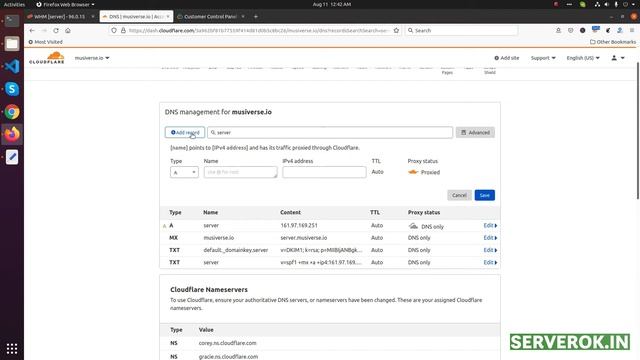Click the record Name input field
The width and height of the screenshot is (640, 360).
pos(240,172)
